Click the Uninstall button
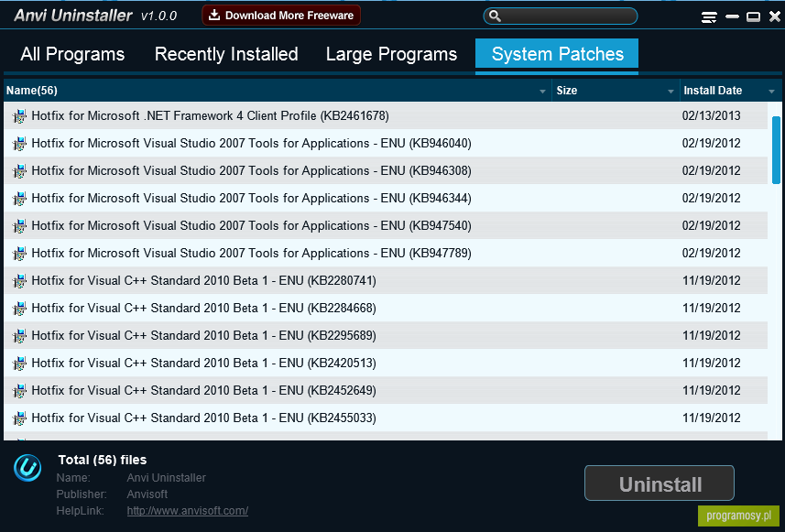Screen dimensions: 785x532 coord(660,483)
